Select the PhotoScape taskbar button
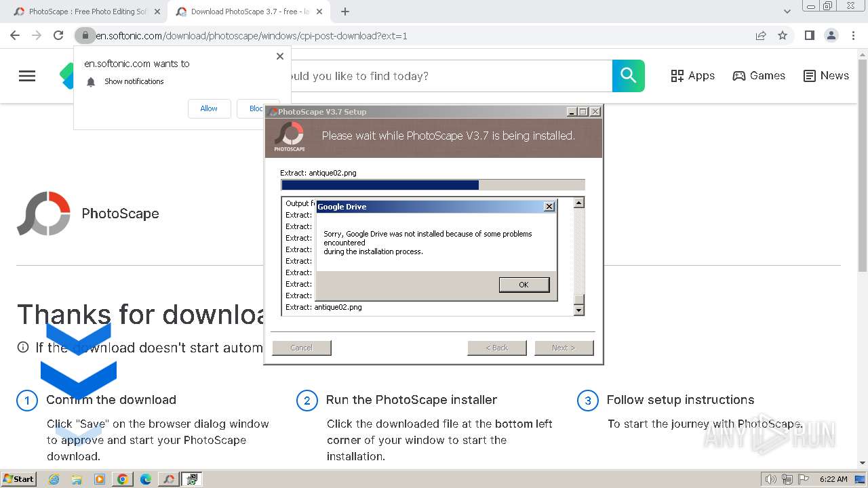 169,479
